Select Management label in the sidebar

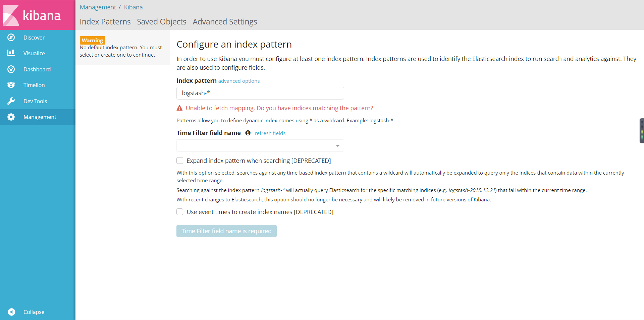40,117
